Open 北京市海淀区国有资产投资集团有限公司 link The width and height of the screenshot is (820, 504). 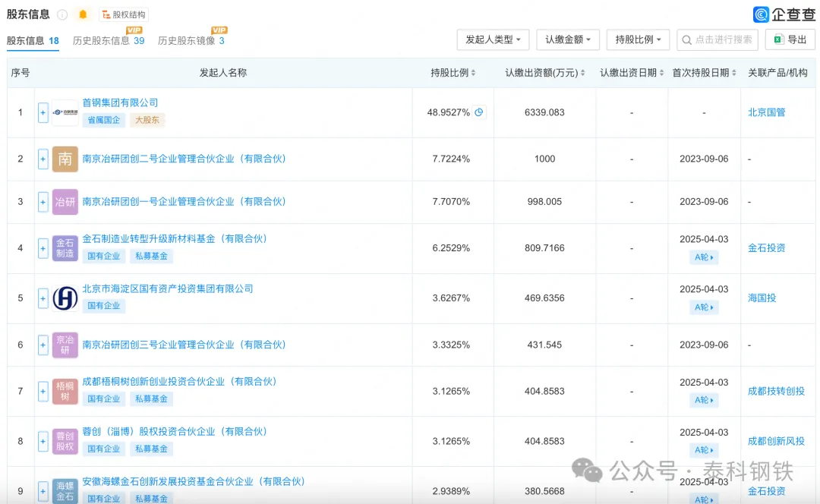pos(167,288)
